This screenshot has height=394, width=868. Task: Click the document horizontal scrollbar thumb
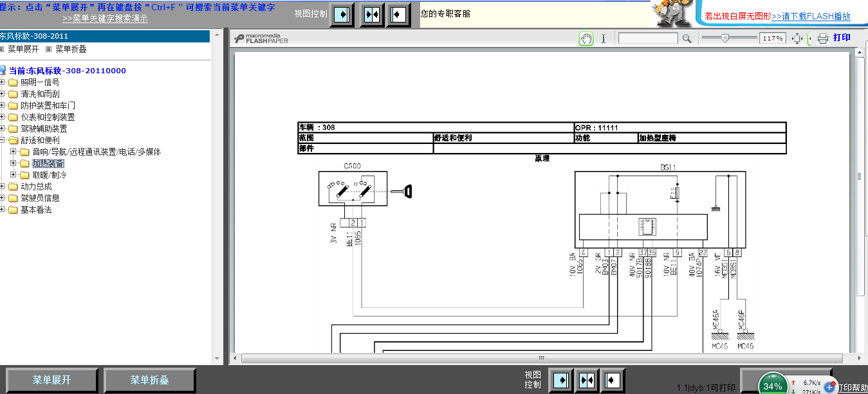coord(541,358)
